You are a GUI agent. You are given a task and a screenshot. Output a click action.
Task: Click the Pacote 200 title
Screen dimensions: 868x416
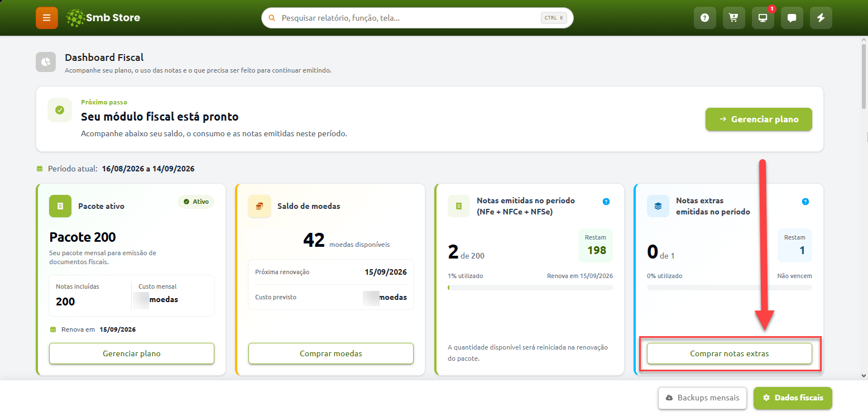pos(83,237)
